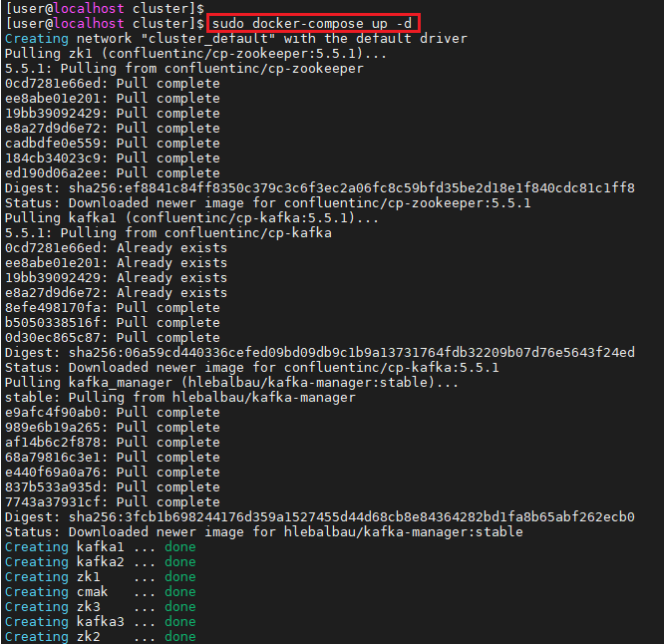Click the Digest sha256:ef8841c84ff8... line
The width and height of the screenshot is (664, 644).
point(320,188)
